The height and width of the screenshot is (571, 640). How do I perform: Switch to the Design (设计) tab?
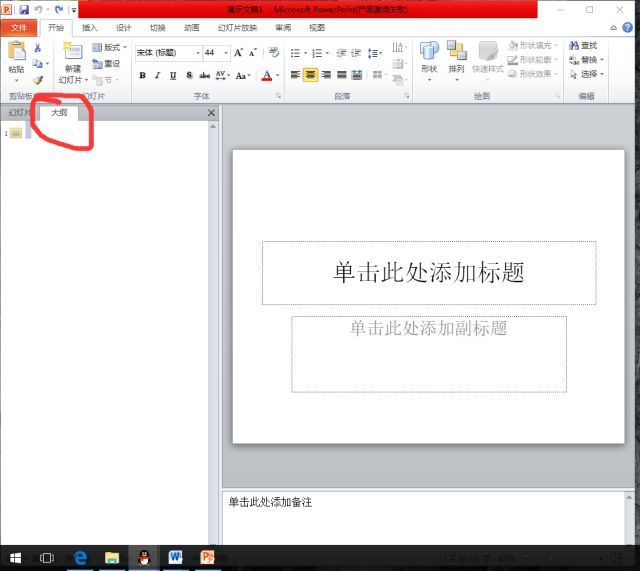123,28
